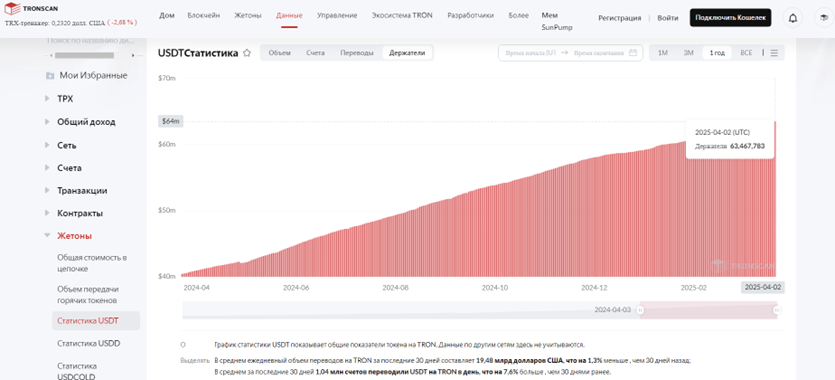Expand the ТРХ sidebar section
This screenshot has height=380, width=835.
pos(65,99)
